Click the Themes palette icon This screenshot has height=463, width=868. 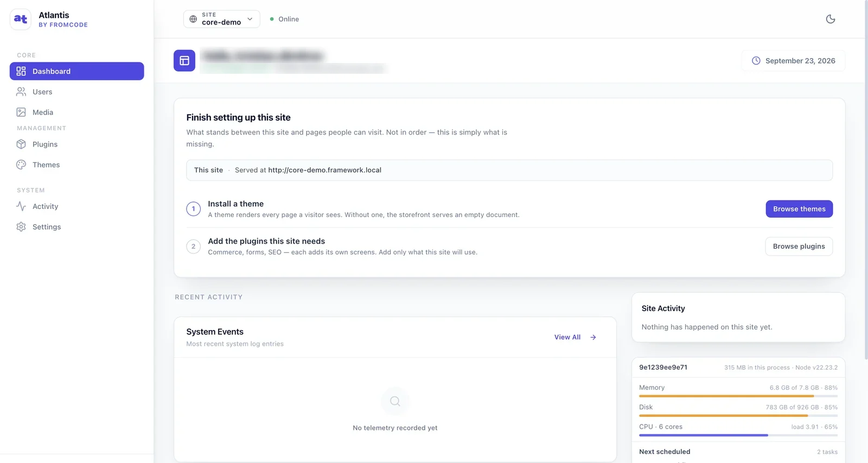click(x=21, y=165)
